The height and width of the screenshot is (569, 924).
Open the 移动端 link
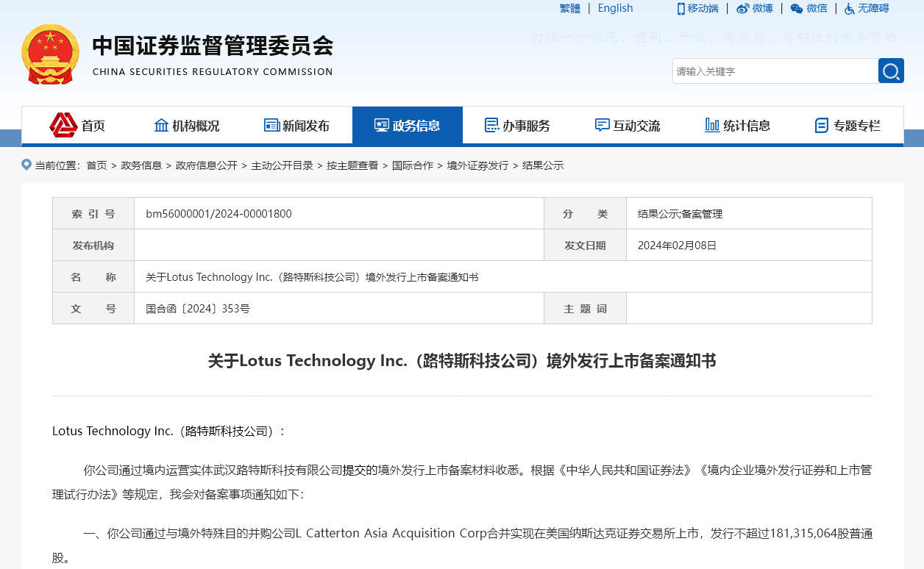point(703,8)
